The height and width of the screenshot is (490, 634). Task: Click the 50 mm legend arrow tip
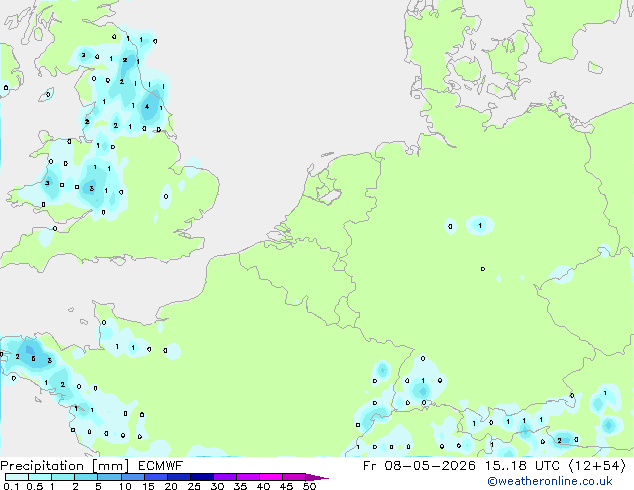click(317, 477)
